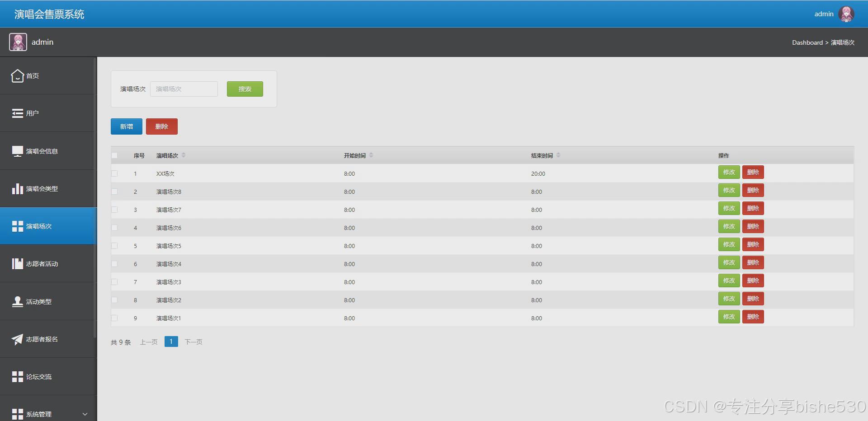Select the checkbox for 演唱场次6
This screenshot has width=868, height=421.
click(x=114, y=228)
